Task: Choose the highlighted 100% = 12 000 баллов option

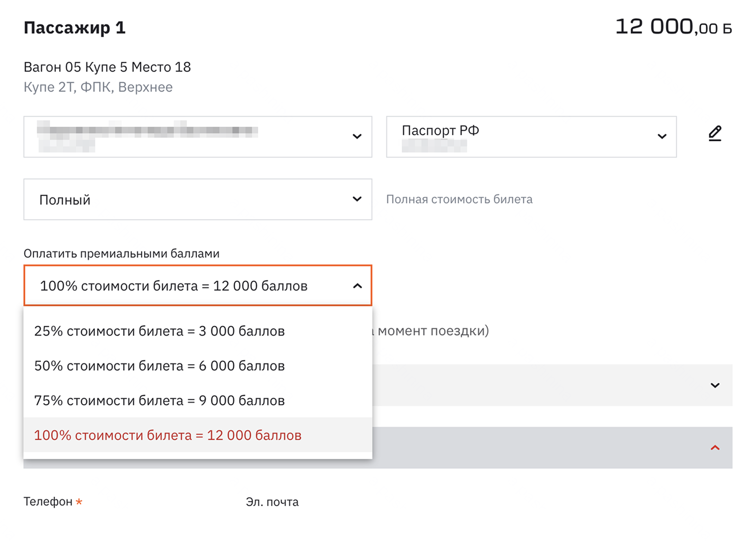Action: click(x=168, y=436)
